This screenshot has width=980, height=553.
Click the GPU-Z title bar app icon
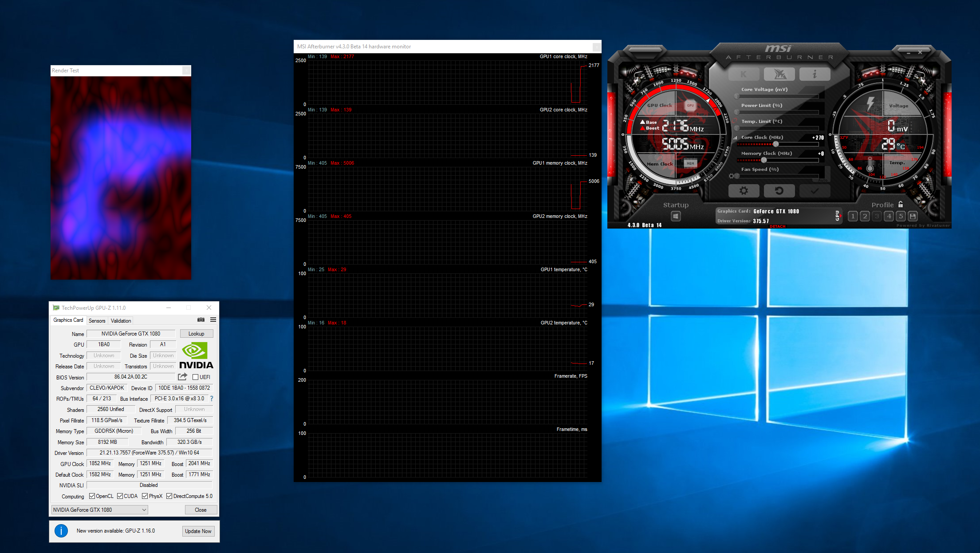click(56, 308)
